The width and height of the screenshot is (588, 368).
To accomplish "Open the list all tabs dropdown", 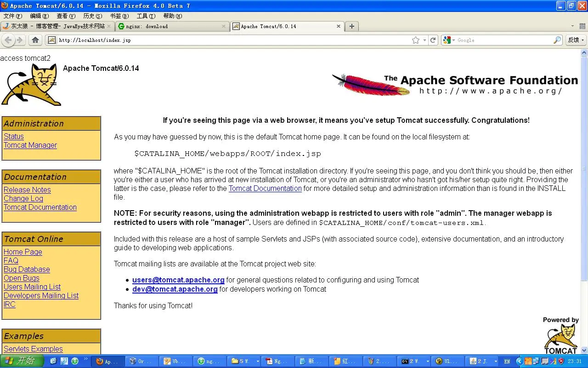I will point(572,26).
